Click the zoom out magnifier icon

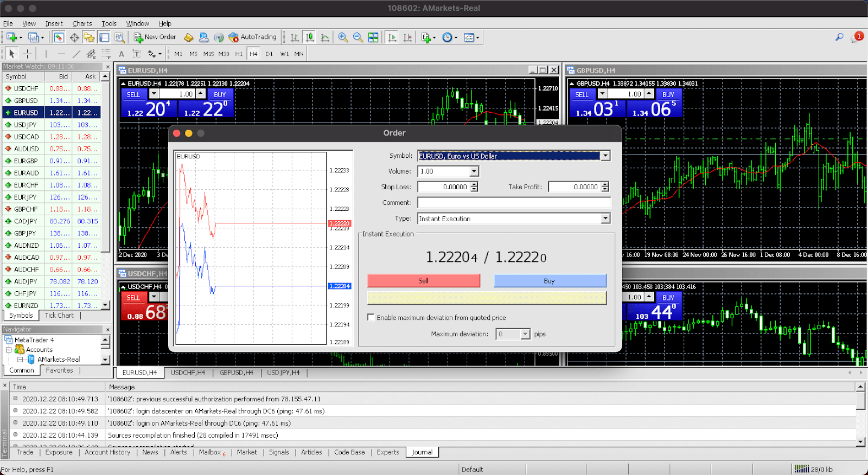(x=358, y=37)
